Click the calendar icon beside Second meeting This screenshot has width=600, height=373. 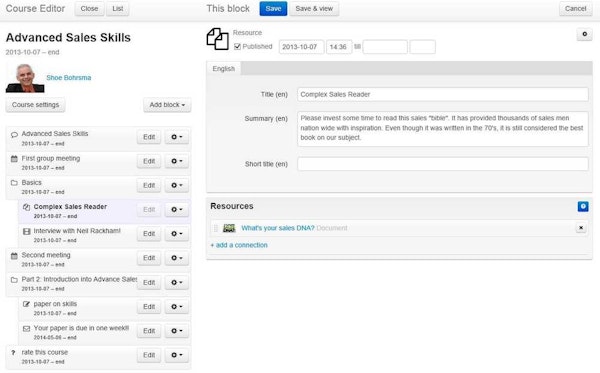[x=14, y=256]
